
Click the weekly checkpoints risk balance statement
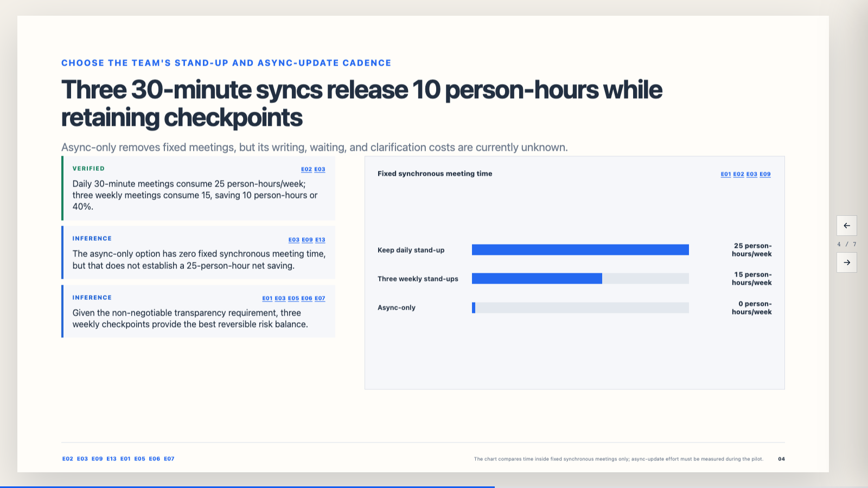pos(190,319)
